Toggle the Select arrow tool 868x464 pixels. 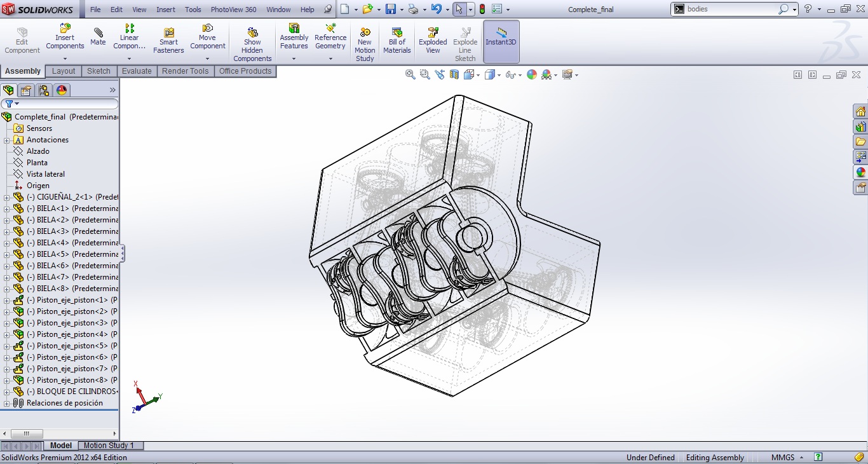(x=459, y=9)
